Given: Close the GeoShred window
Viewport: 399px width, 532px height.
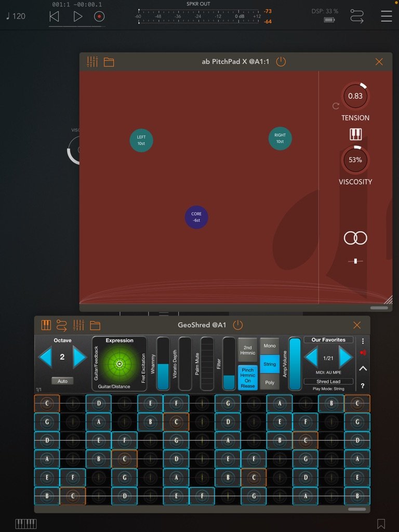Looking at the screenshot, I should [x=357, y=325].
